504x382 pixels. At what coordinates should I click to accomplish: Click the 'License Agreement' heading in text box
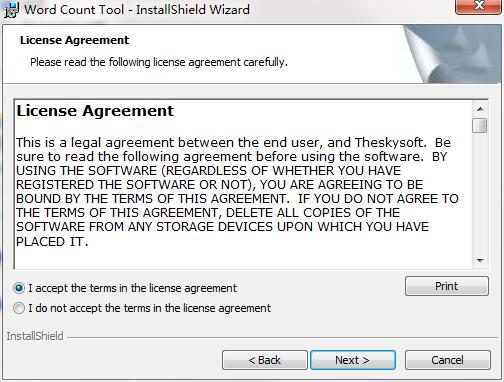(x=95, y=111)
